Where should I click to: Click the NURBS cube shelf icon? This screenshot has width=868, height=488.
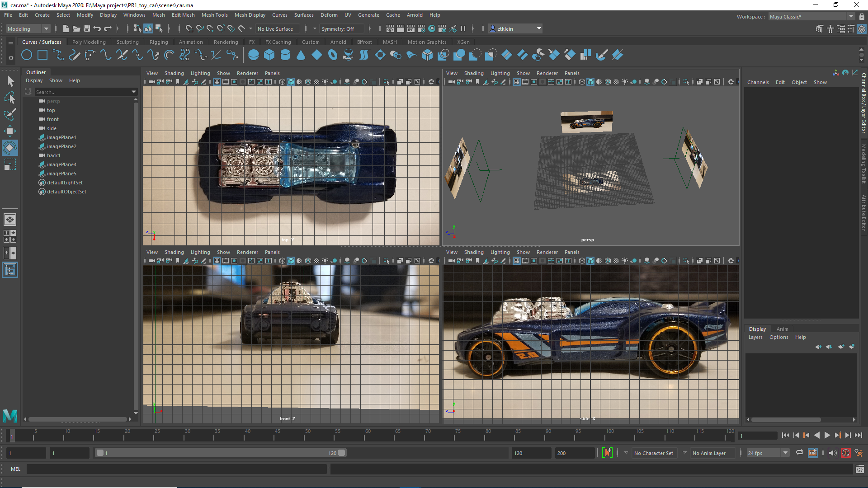pos(269,55)
